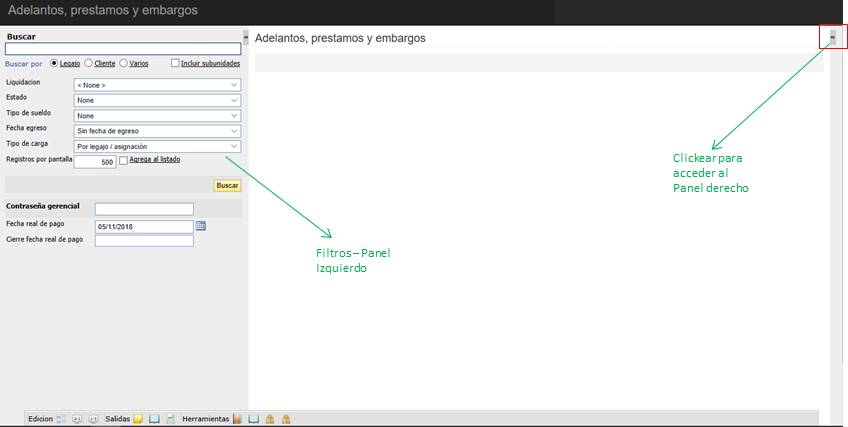Screen dimensions: 848x427
Task: Open the Liquidacion dropdown
Action: (x=157, y=85)
